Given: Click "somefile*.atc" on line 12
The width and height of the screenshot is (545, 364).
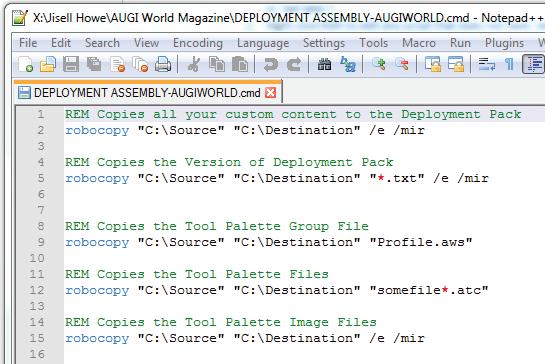Looking at the screenshot, I should (x=429, y=290).
